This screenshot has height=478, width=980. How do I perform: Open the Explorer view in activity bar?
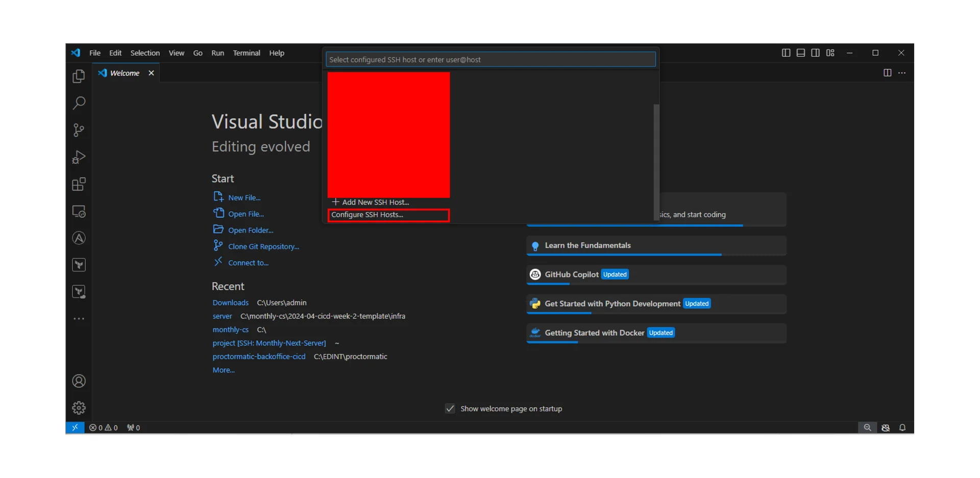coord(79,77)
